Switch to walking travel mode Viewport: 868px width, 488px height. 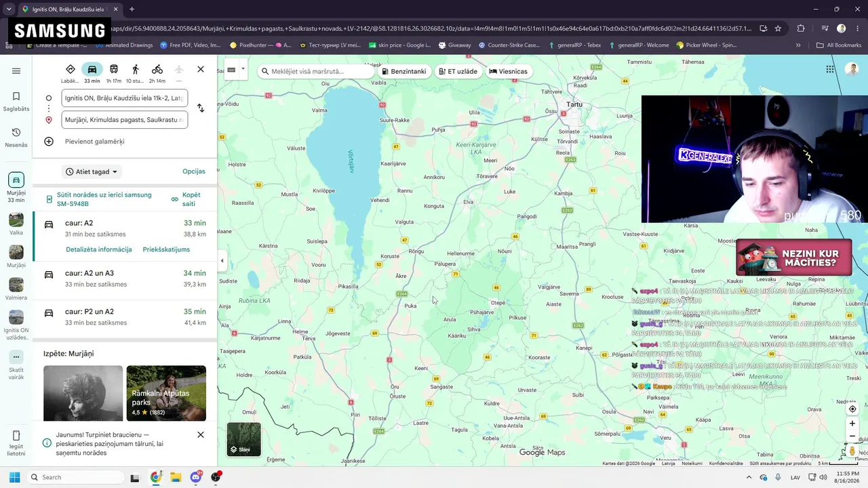tap(136, 73)
